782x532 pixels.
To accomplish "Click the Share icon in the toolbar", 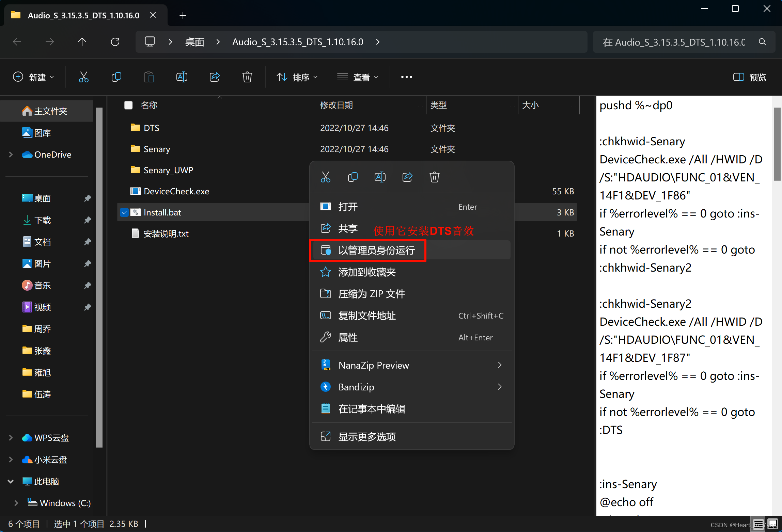I will [x=214, y=77].
